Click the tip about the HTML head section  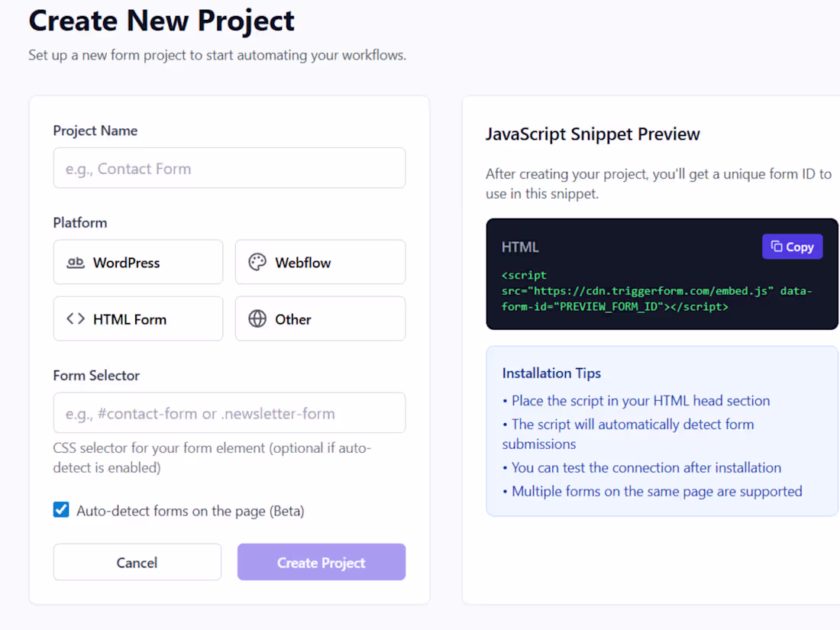click(x=640, y=400)
